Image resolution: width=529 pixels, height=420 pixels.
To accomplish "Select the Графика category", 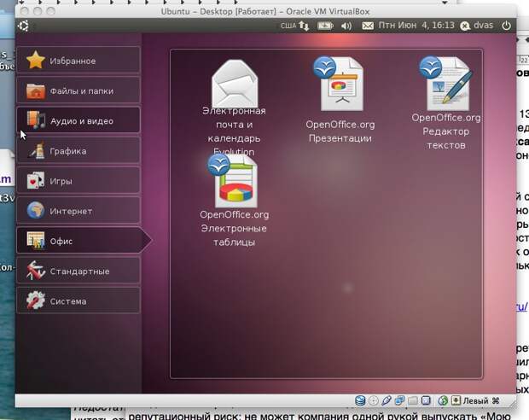I will tap(78, 150).
